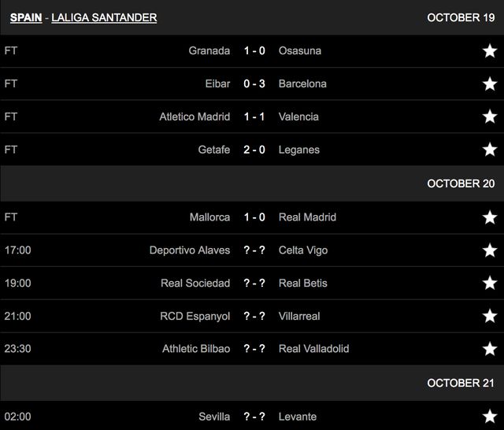
Task: Open the Athletic Bilbao vs Real Valladolid row
Action: click(254, 348)
